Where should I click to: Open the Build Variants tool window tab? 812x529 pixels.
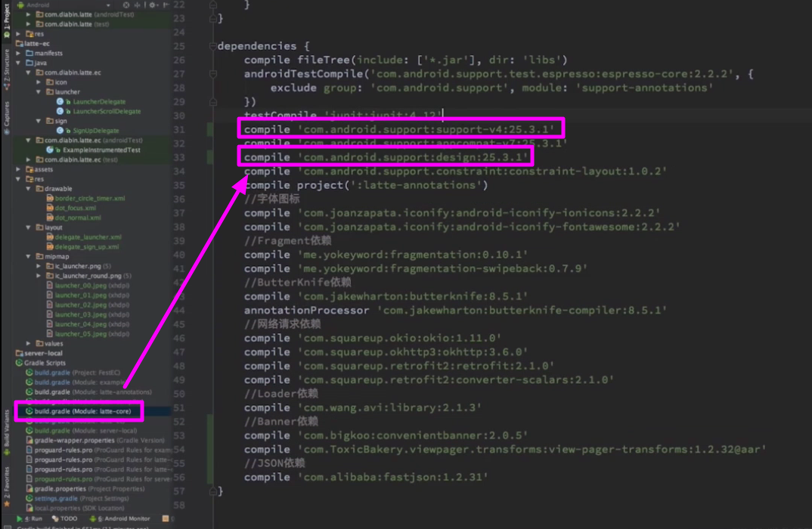[6, 433]
